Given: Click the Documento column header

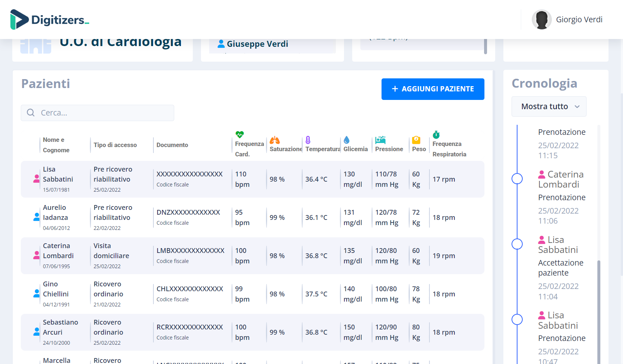Looking at the screenshot, I should pos(172,145).
